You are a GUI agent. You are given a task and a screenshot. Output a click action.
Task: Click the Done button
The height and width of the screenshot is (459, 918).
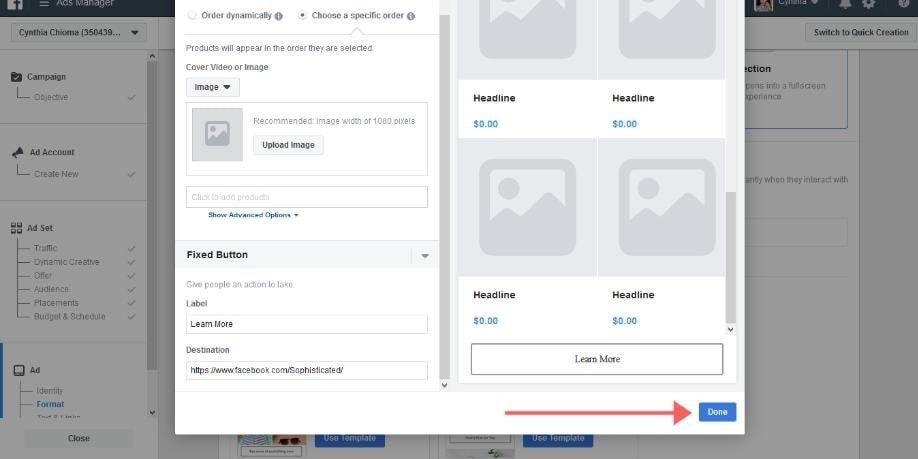click(717, 412)
